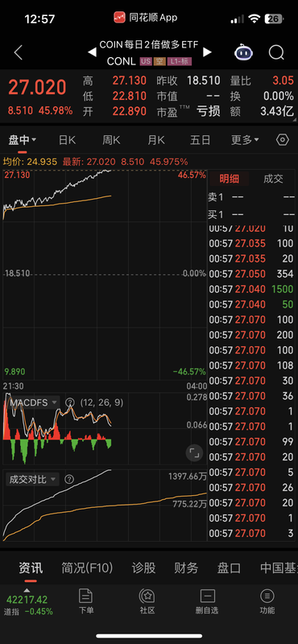298x644 pixels.
Task: Tap the 27.020 current price
Action: [x=37, y=88]
